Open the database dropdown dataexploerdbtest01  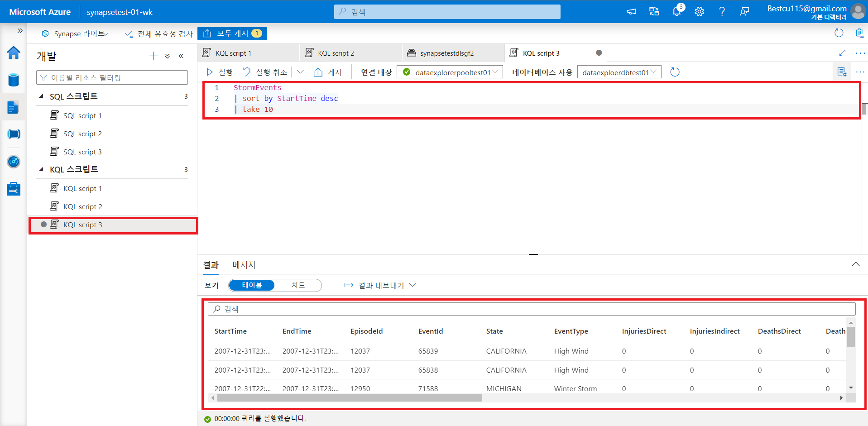point(619,72)
